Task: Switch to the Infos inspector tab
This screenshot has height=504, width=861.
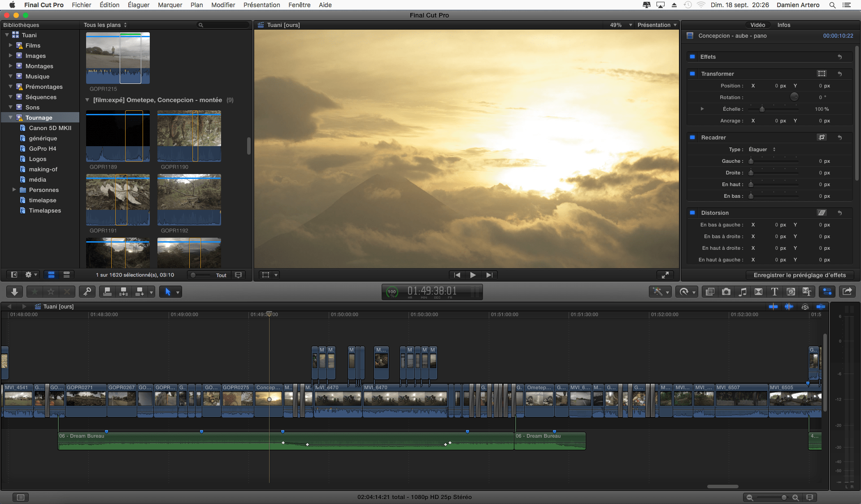Action: [784, 25]
